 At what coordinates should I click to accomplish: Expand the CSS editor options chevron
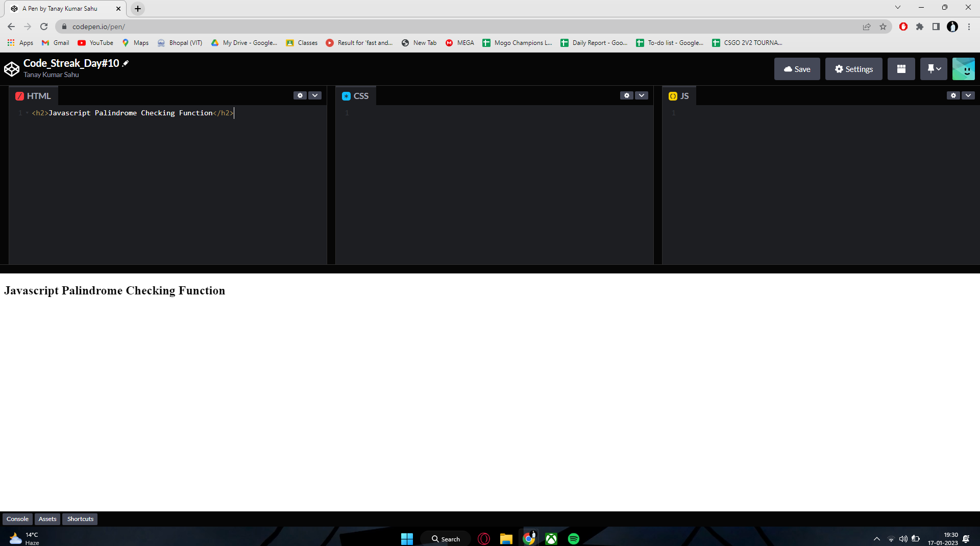[x=642, y=95]
